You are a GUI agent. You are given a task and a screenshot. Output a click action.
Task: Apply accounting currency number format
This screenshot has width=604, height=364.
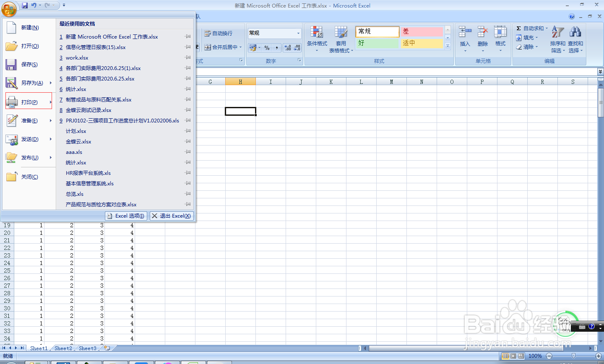253,48
